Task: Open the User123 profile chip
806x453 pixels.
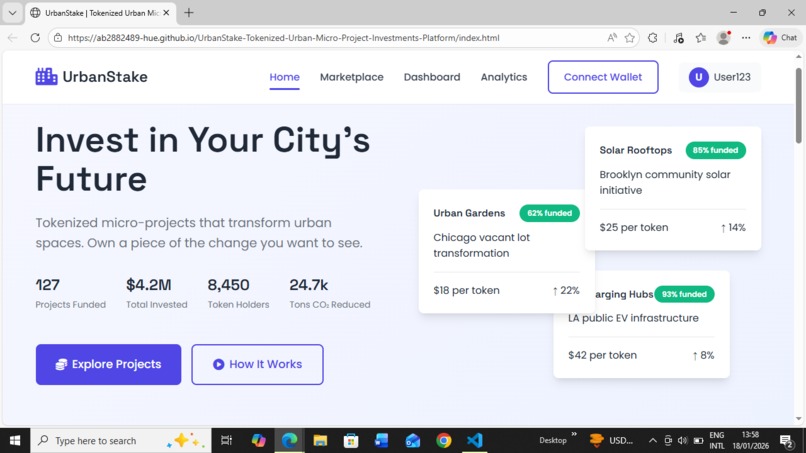Action: tap(720, 77)
